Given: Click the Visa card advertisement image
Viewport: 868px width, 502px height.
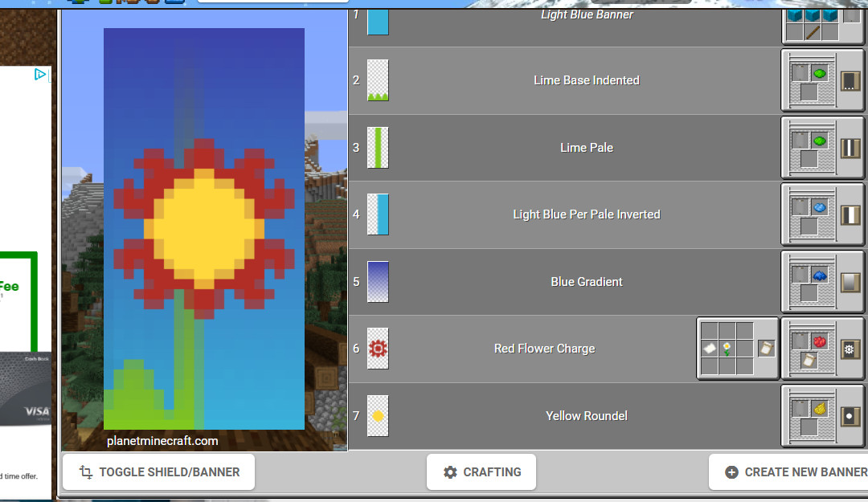Looking at the screenshot, I should pos(25,389).
